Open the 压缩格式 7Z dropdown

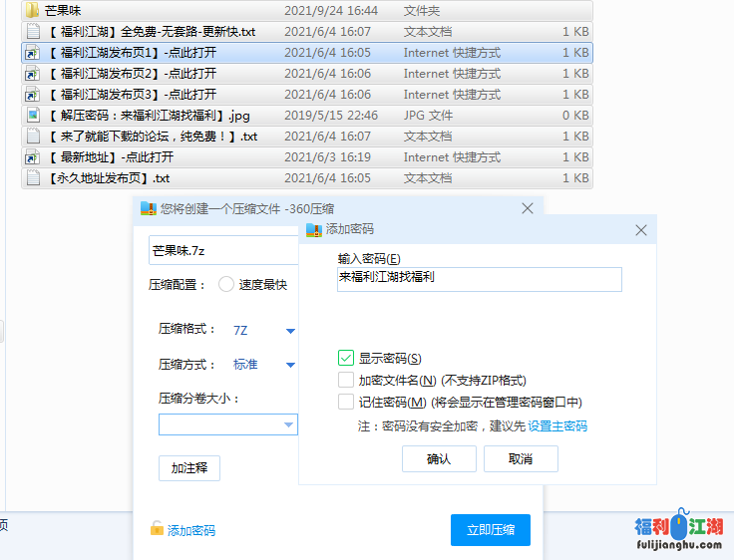[290, 331]
